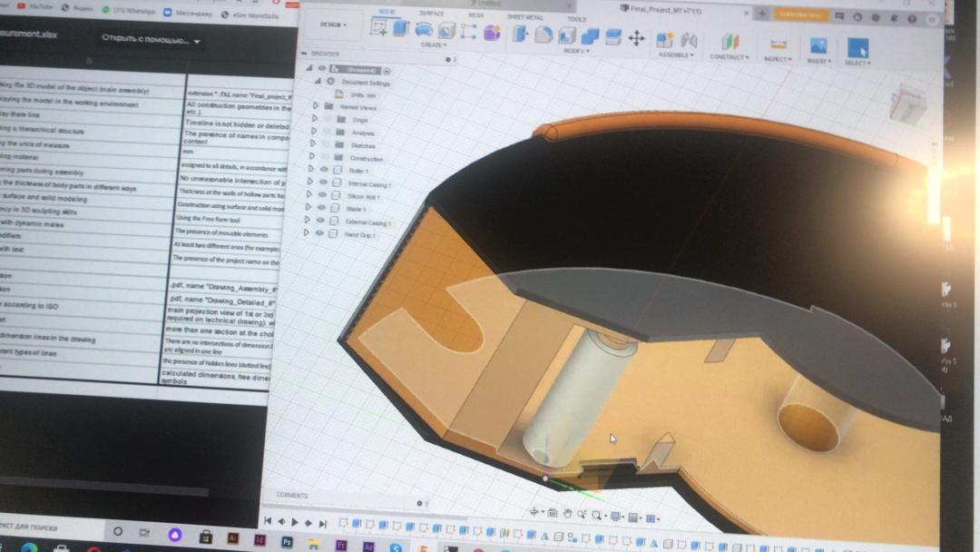Screen dimensions: 980x552
Task: Expand the Named Views folder
Action: [315, 106]
